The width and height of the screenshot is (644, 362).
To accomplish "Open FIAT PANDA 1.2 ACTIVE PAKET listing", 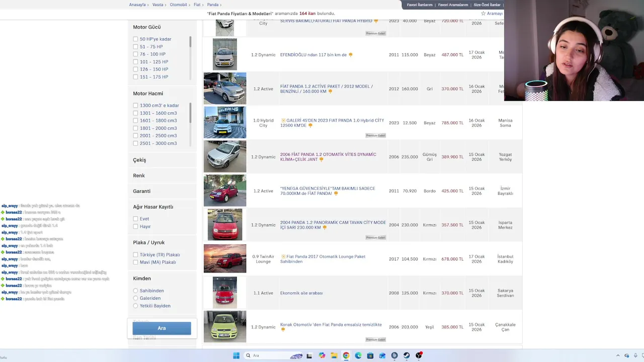I will tap(327, 88).
